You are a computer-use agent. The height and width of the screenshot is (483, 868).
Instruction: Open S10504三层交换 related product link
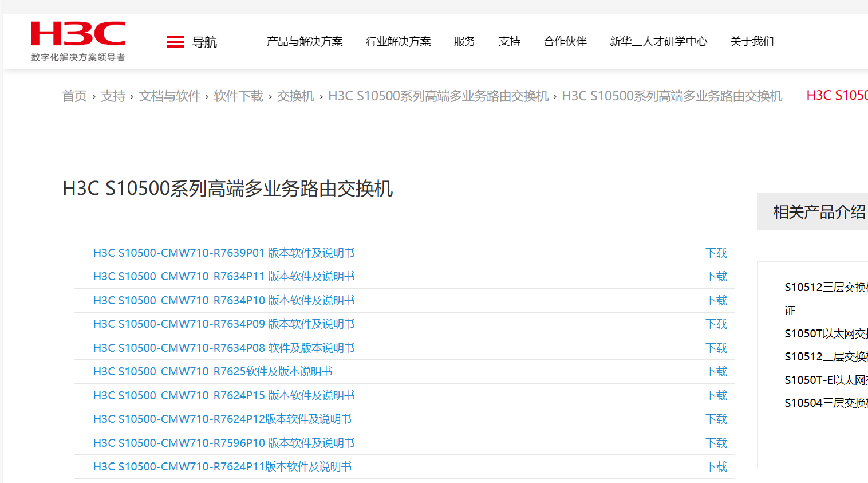(x=826, y=403)
